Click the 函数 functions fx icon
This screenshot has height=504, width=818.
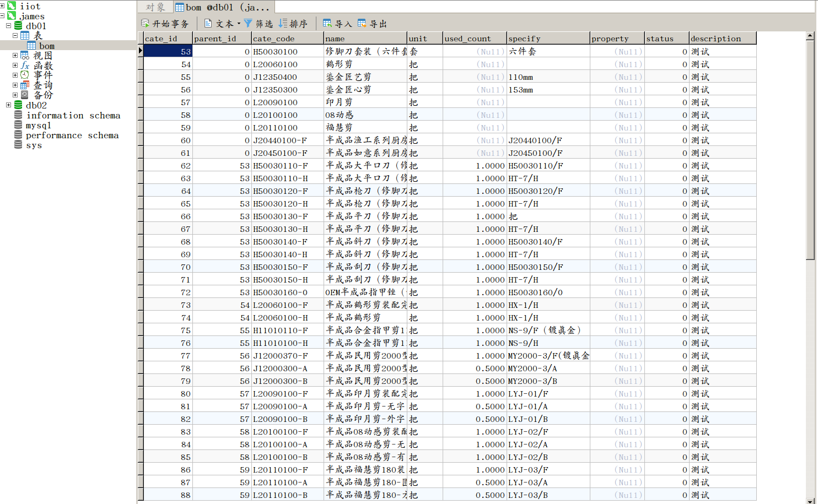(x=25, y=66)
